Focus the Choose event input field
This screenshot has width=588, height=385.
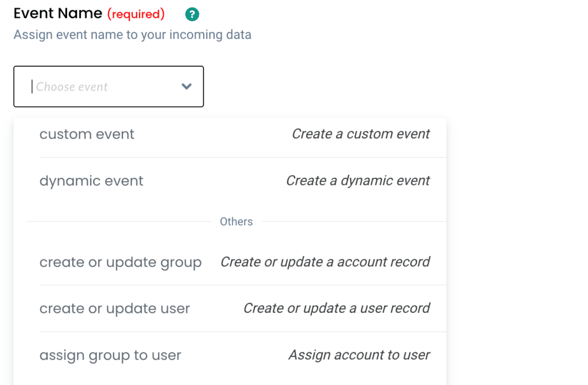point(98,87)
